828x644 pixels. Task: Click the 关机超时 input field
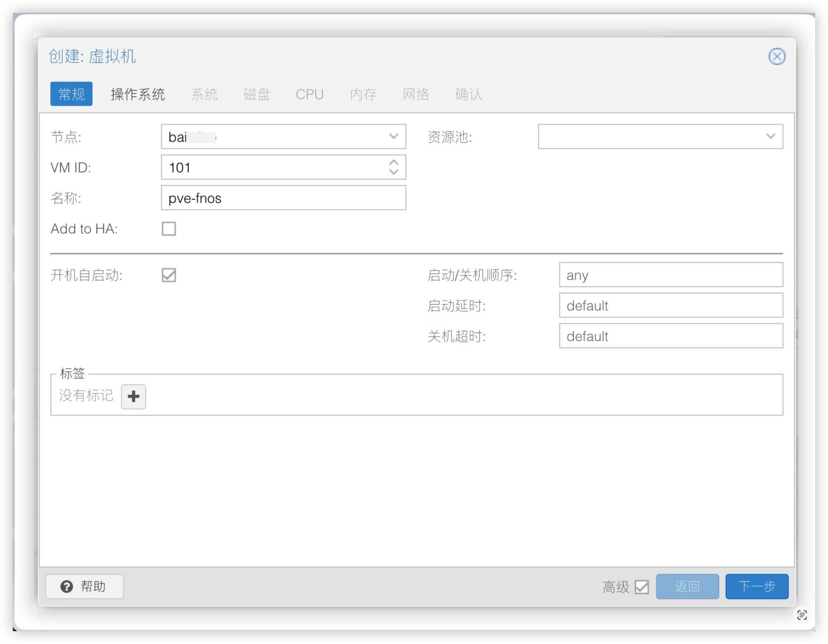(x=671, y=336)
